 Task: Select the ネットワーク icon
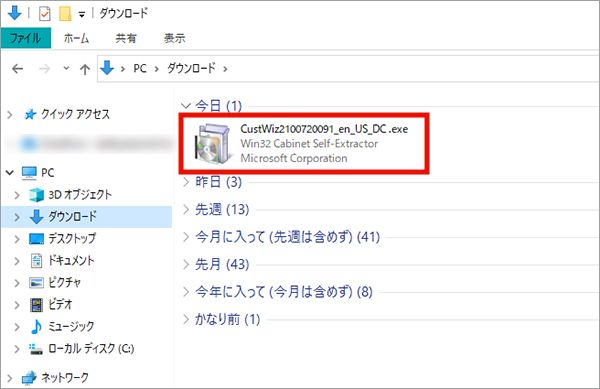coord(29,378)
